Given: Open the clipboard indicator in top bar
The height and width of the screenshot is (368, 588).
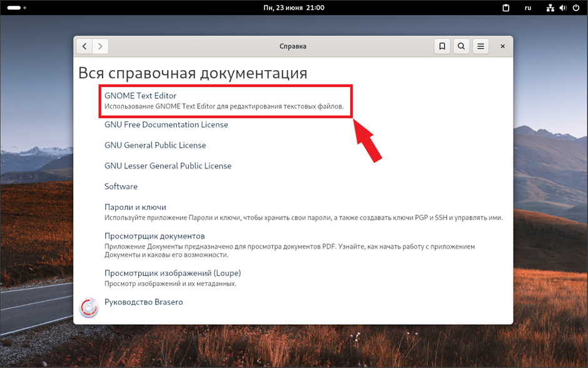Looking at the screenshot, I should [x=507, y=8].
